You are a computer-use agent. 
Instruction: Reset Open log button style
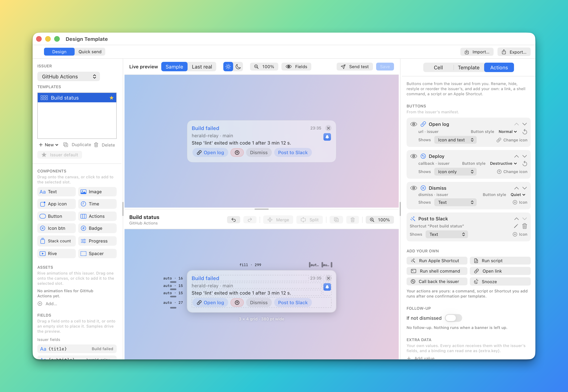[525, 132]
